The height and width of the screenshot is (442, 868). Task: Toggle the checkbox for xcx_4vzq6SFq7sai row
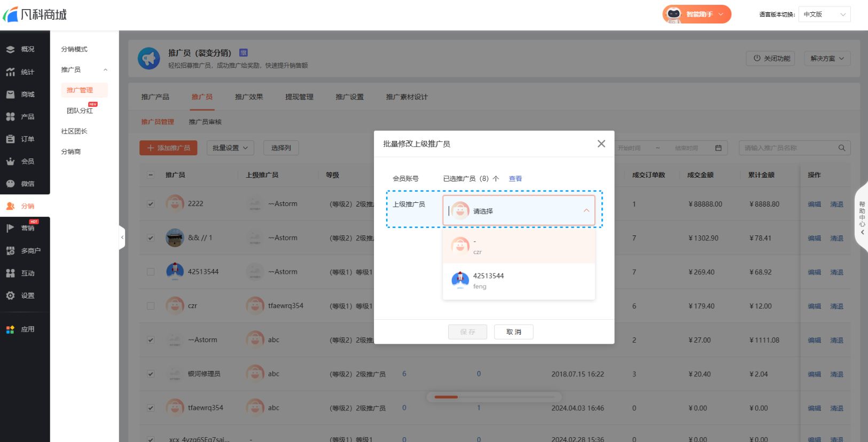click(151, 439)
